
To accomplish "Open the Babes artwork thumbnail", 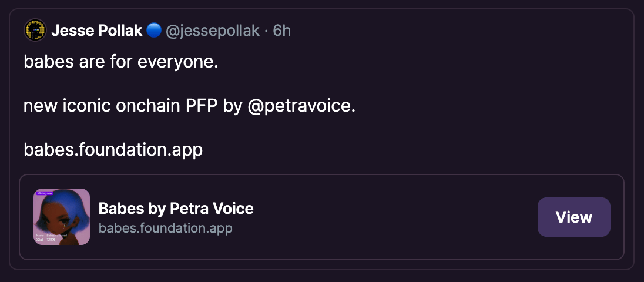I will [62, 216].
